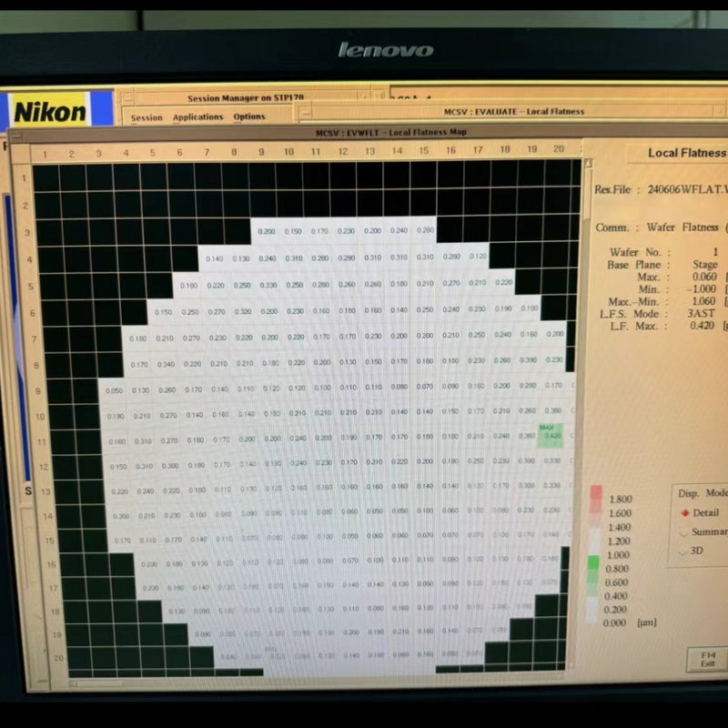The width and height of the screenshot is (728, 728).
Task: Click the Local Flatness panel title
Action: coord(686,153)
